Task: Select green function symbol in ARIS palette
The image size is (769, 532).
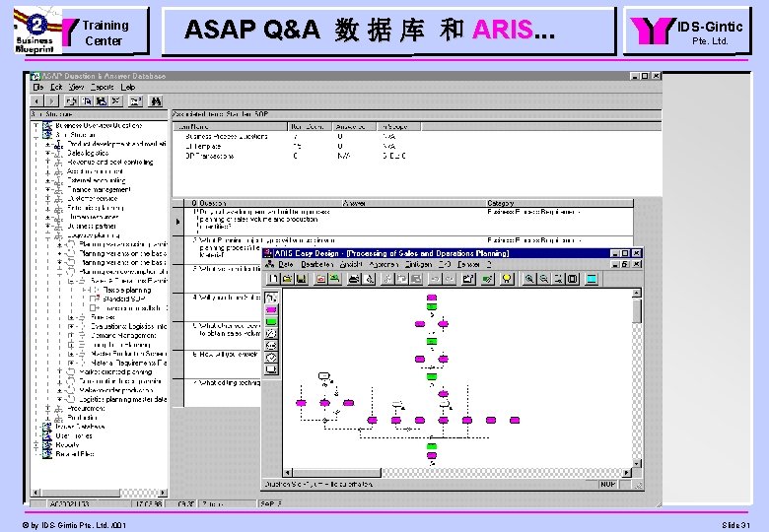Action: [271, 322]
